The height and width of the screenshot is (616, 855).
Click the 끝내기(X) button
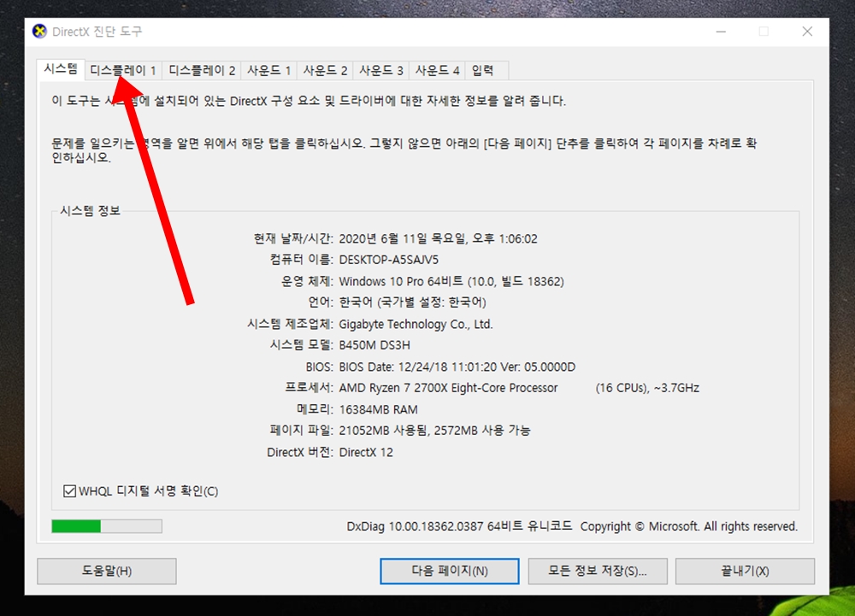tap(745, 571)
